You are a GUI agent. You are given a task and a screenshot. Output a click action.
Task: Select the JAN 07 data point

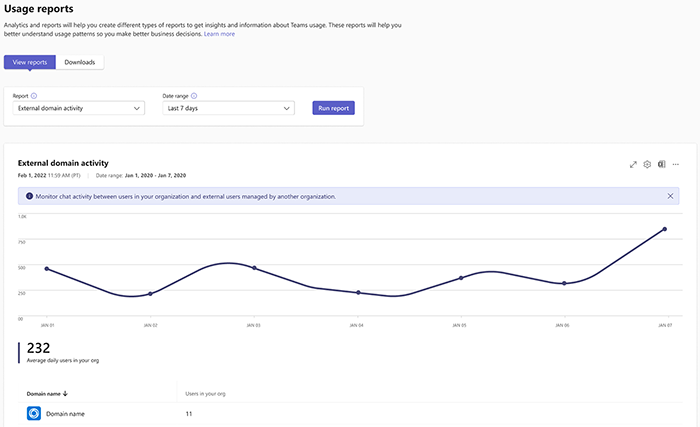click(x=665, y=229)
